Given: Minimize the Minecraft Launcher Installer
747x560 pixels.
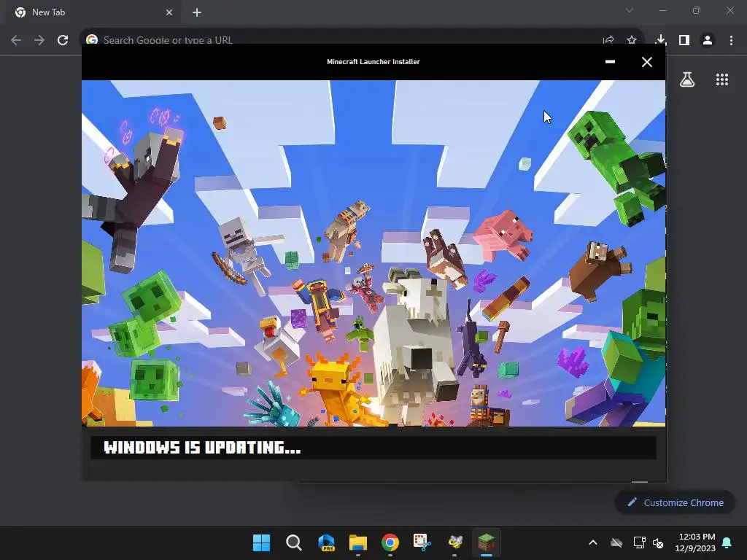Looking at the screenshot, I should (610, 61).
